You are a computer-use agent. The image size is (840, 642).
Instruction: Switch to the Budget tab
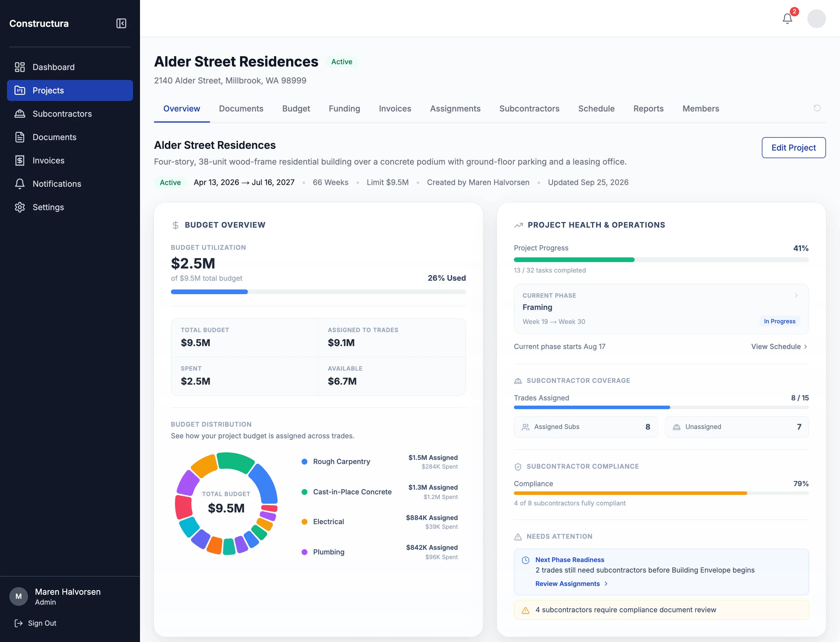(x=296, y=109)
